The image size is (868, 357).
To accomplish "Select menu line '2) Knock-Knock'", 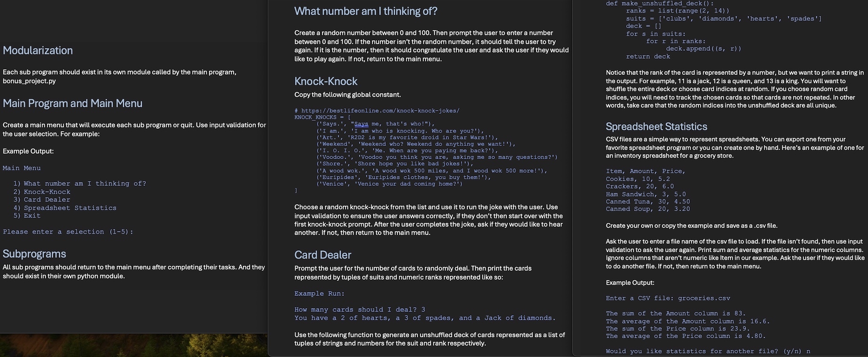I will coord(42,192).
